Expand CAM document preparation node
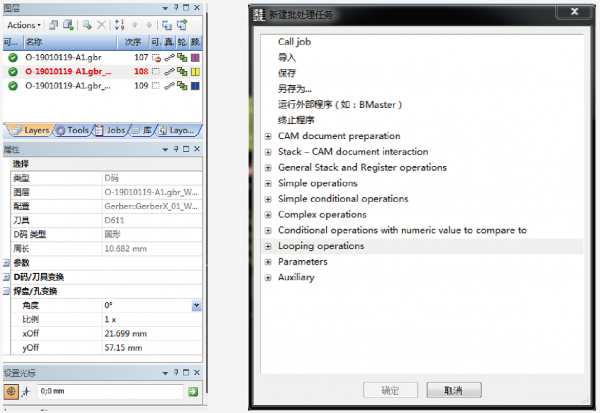The width and height of the screenshot is (600, 413). tap(267, 136)
